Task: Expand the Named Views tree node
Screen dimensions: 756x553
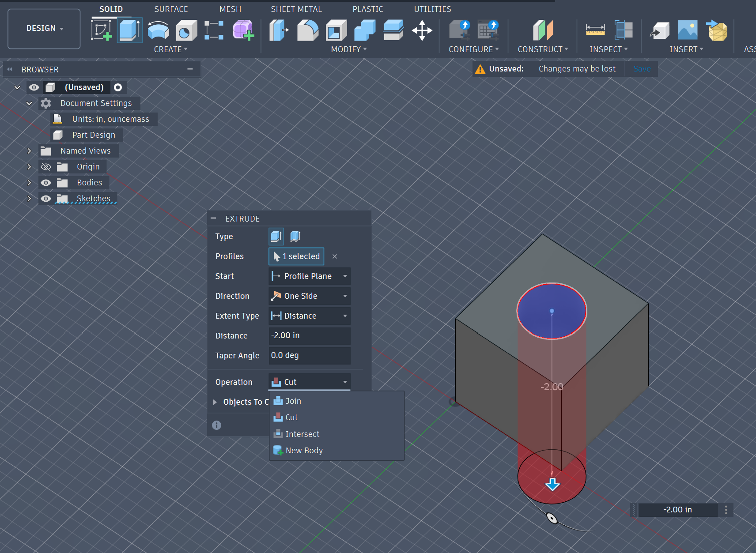Action: pyautogui.click(x=29, y=151)
